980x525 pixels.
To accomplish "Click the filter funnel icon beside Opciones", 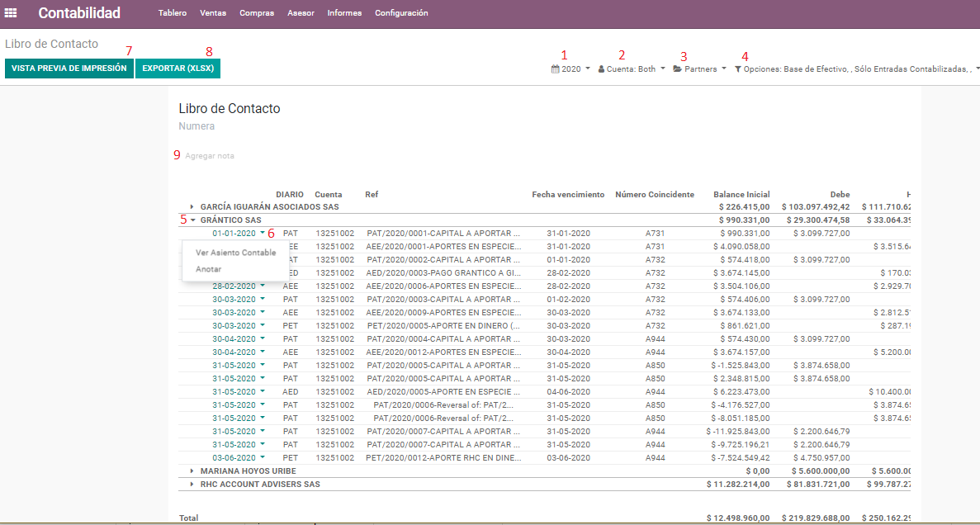I will (737, 69).
